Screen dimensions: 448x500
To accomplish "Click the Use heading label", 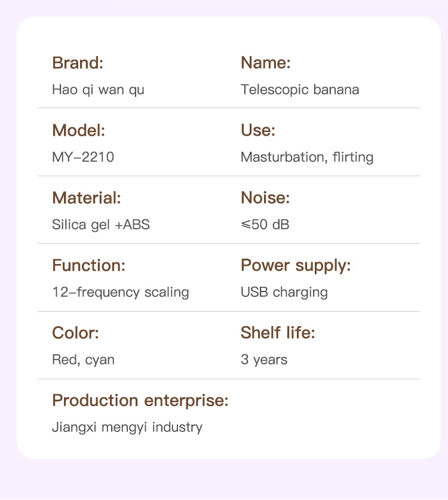I will (257, 130).
